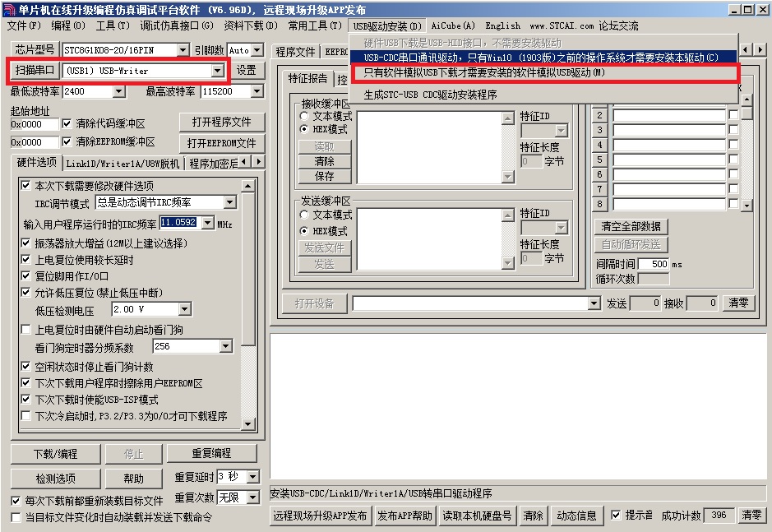Enable the 清除代码缓冲区 checkbox
The width and height of the screenshot is (772, 532).
point(67,124)
